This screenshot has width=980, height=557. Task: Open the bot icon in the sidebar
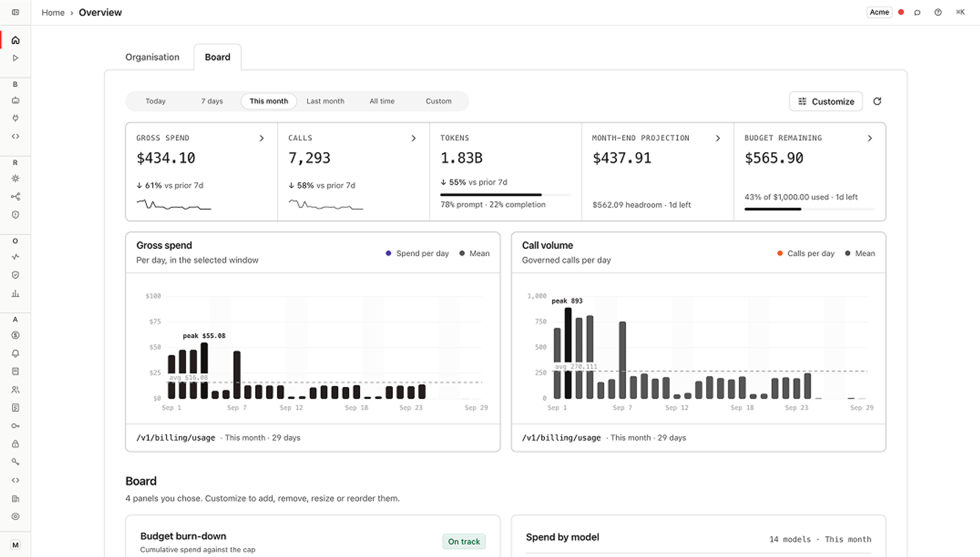(x=15, y=100)
